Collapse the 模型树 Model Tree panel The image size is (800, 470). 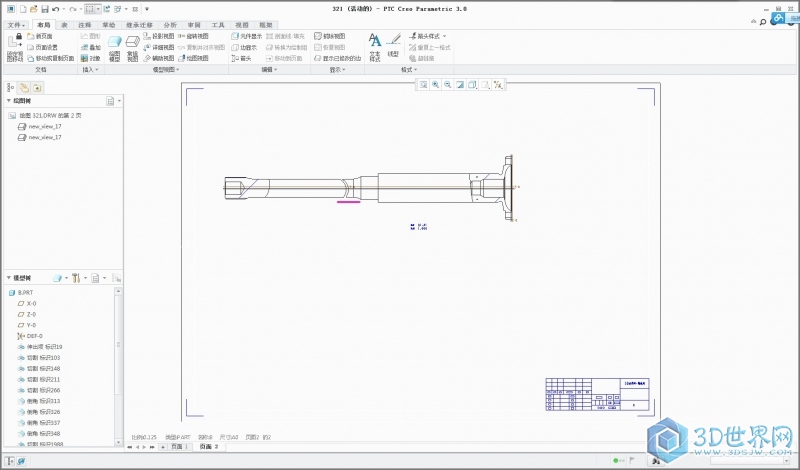coord(9,278)
